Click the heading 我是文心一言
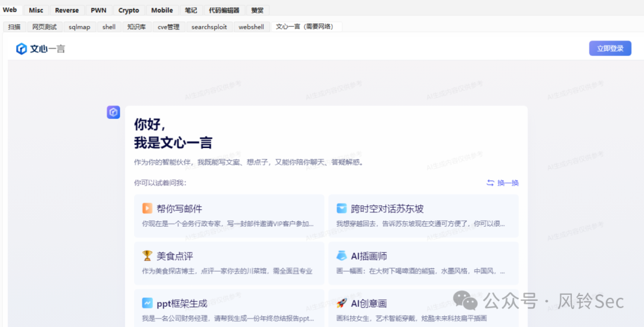The width and height of the screenshot is (644, 327). click(173, 143)
